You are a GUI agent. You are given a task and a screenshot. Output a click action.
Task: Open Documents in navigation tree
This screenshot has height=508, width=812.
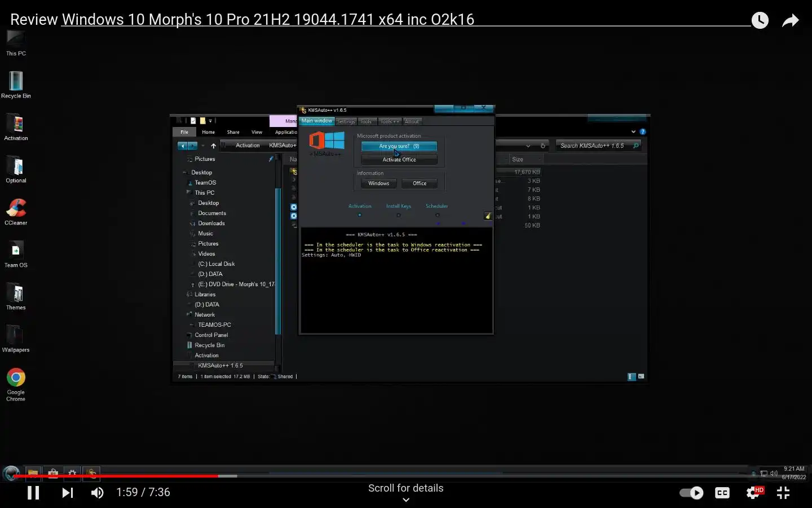212,213
